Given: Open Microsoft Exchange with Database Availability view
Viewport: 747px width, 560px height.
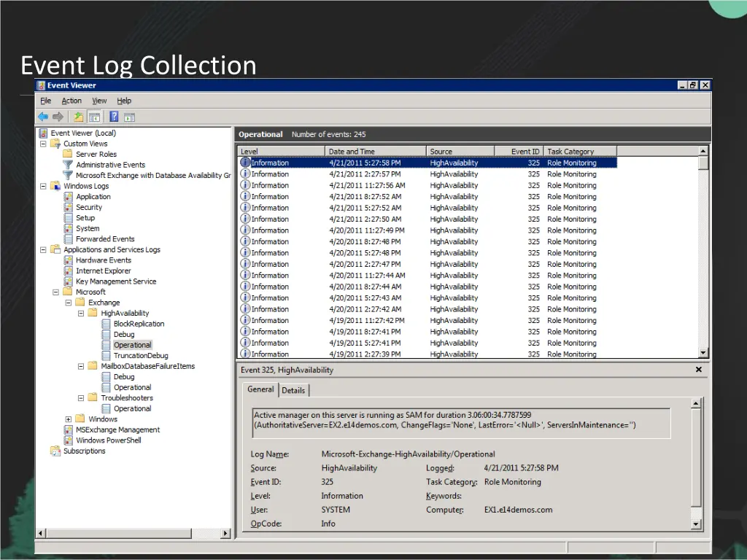Looking at the screenshot, I should 153,175.
